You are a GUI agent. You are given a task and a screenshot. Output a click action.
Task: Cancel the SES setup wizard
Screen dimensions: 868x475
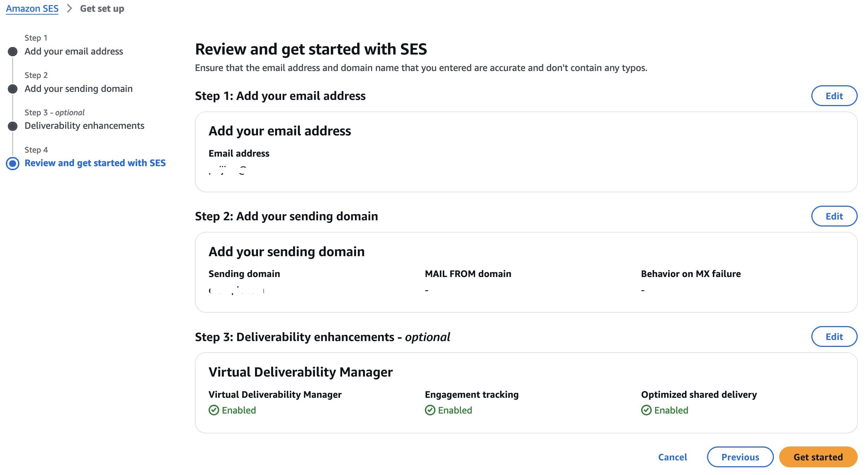coord(673,457)
